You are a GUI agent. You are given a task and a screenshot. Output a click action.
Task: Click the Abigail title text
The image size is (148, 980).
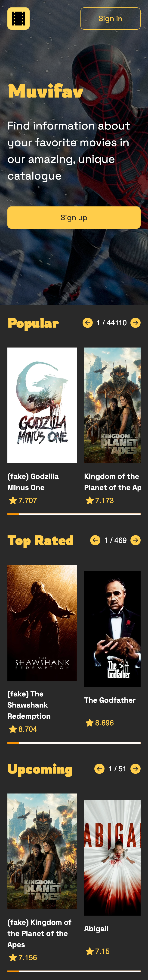[x=96, y=929]
